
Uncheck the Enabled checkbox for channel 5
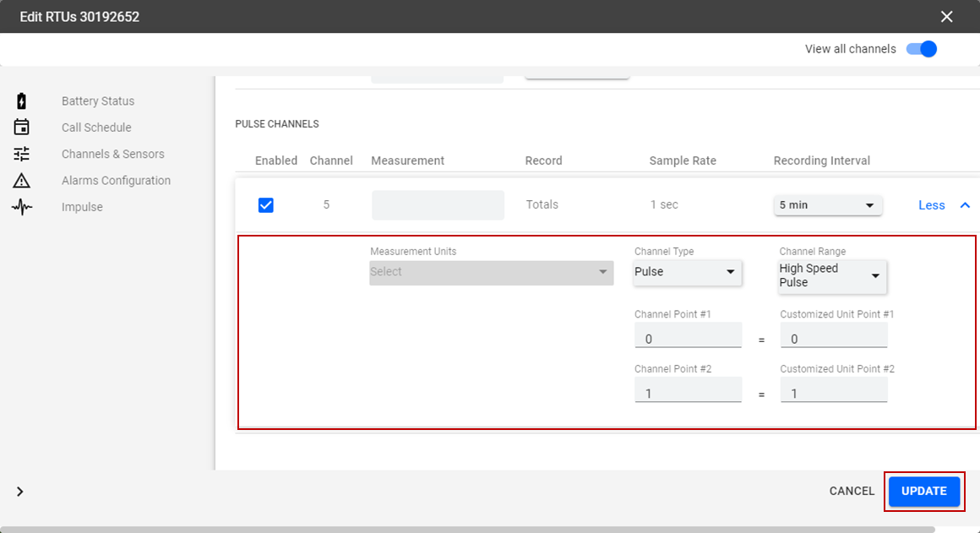point(266,205)
